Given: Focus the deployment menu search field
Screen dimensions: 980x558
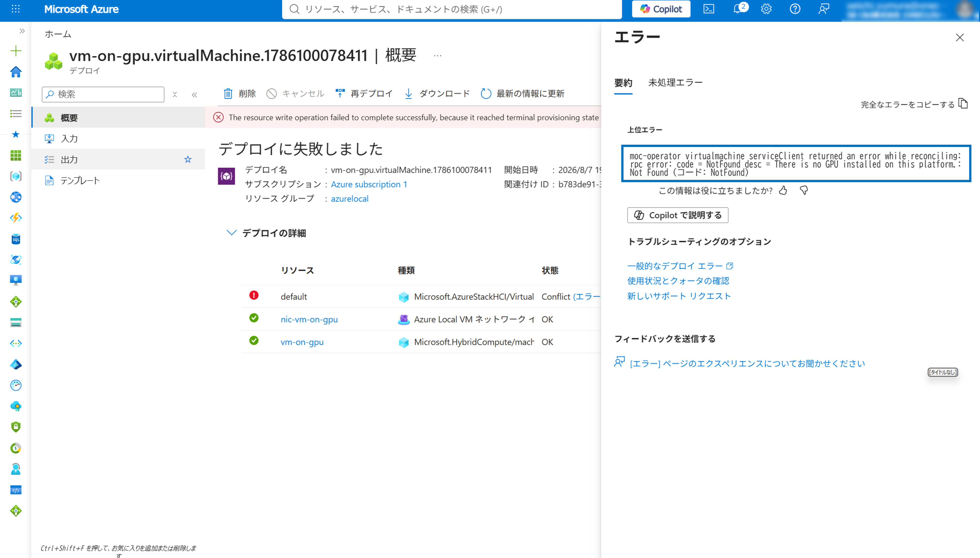Looking at the screenshot, I should point(103,94).
